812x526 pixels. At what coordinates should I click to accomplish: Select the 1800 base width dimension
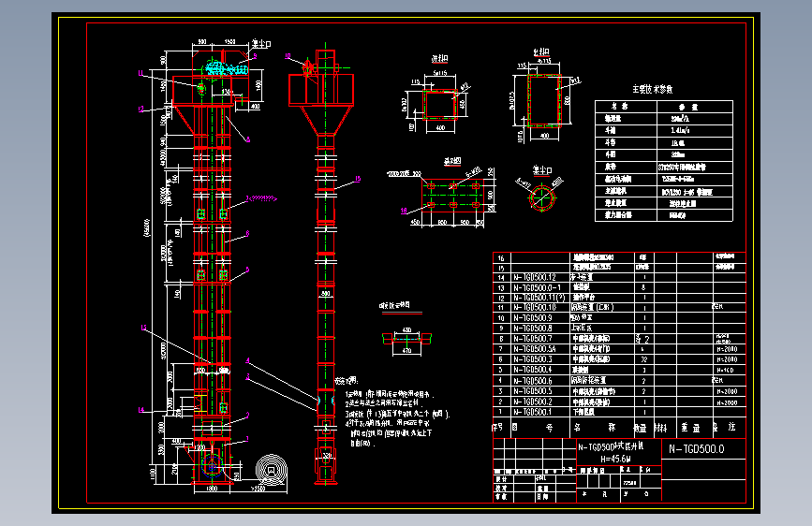(x=212, y=489)
